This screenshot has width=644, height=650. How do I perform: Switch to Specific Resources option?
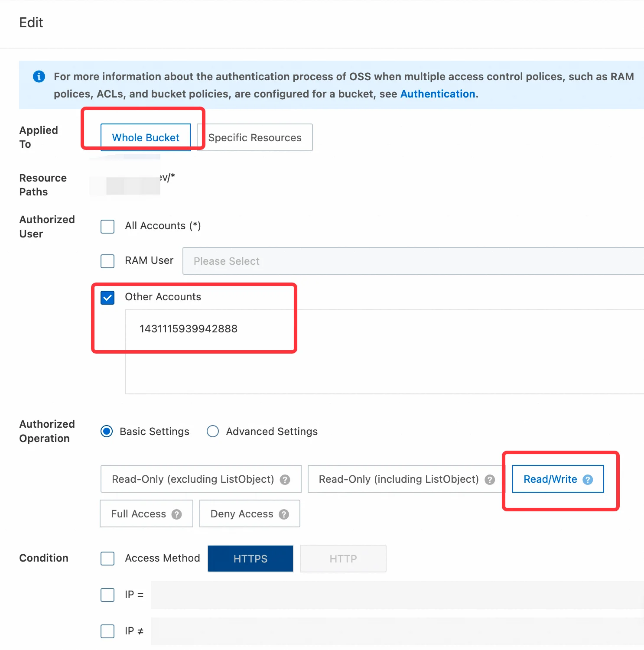[255, 137]
